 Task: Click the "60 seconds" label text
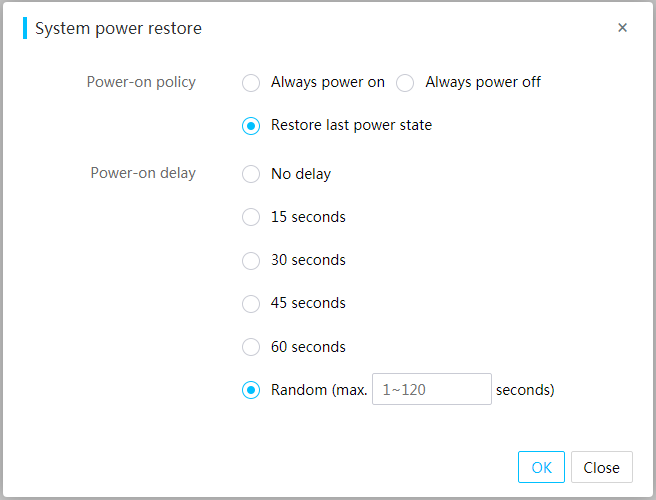[308, 348]
